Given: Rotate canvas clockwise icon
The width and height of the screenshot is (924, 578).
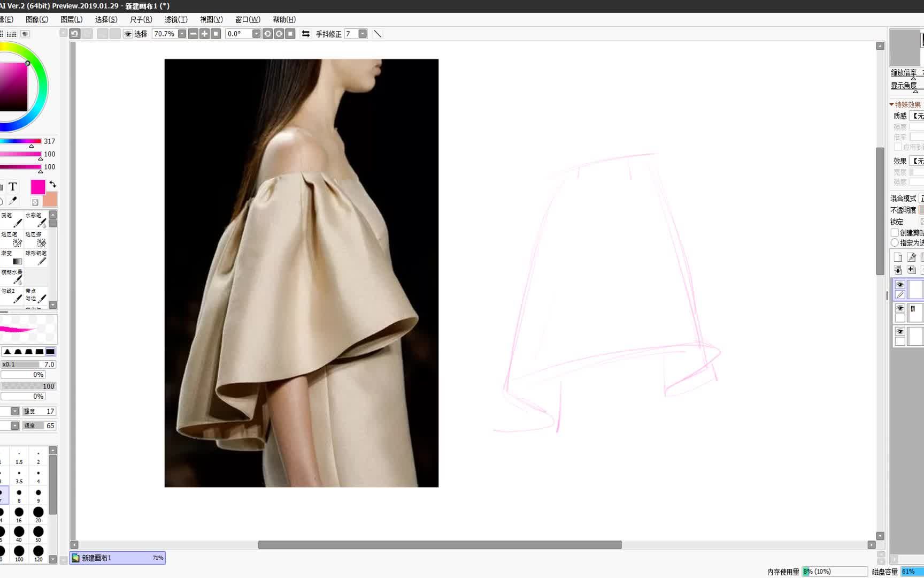Looking at the screenshot, I should [279, 34].
